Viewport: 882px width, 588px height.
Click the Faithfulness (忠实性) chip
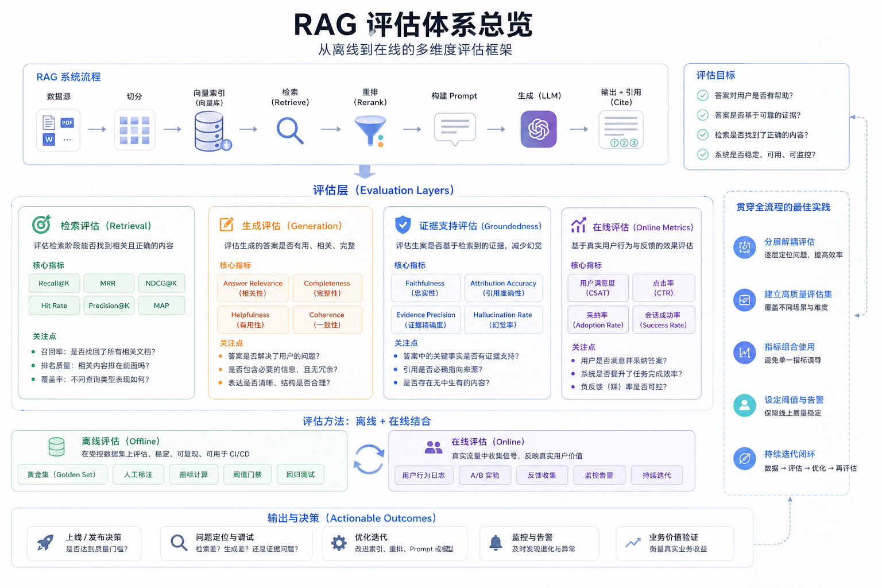(x=425, y=288)
